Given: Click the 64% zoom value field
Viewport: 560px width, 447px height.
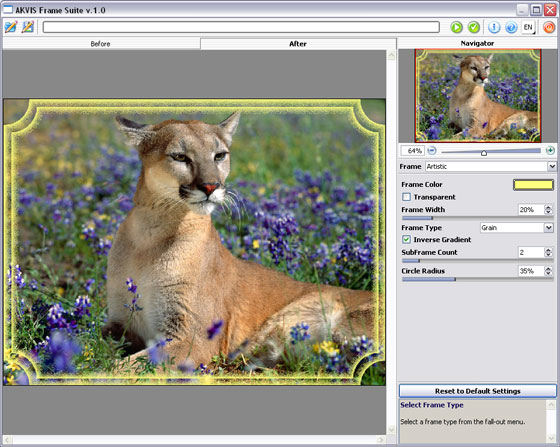Looking at the screenshot, I should pyautogui.click(x=412, y=151).
